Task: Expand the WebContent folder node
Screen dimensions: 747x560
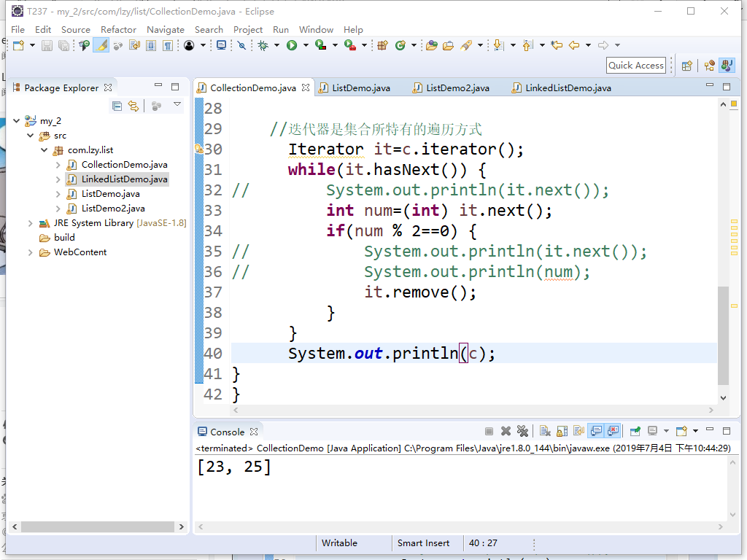Action: tap(30, 252)
